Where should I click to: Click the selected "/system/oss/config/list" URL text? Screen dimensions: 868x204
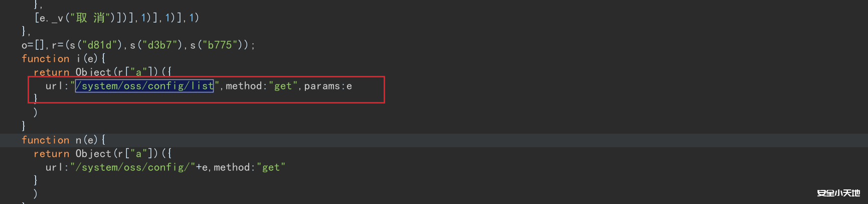click(x=144, y=86)
